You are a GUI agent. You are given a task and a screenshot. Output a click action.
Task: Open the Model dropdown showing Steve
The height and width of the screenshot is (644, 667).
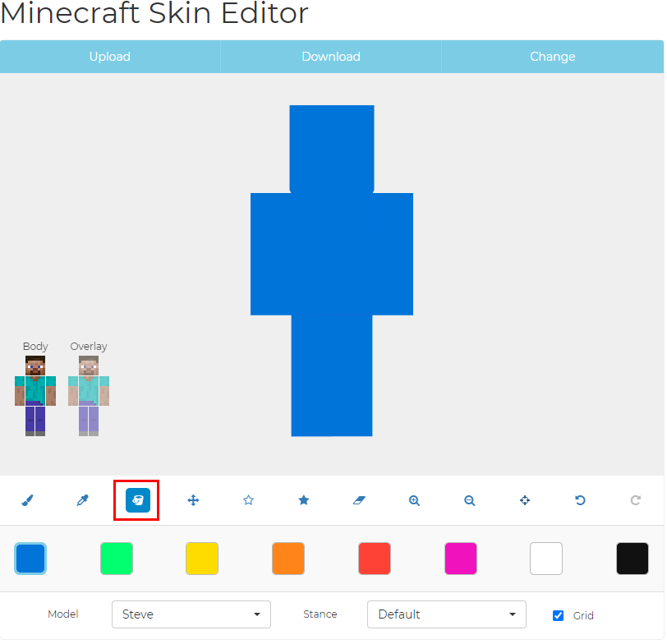click(x=191, y=614)
